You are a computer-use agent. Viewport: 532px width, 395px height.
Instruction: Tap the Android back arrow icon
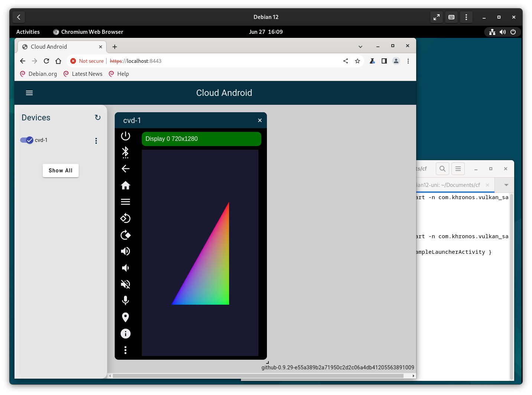click(x=125, y=169)
